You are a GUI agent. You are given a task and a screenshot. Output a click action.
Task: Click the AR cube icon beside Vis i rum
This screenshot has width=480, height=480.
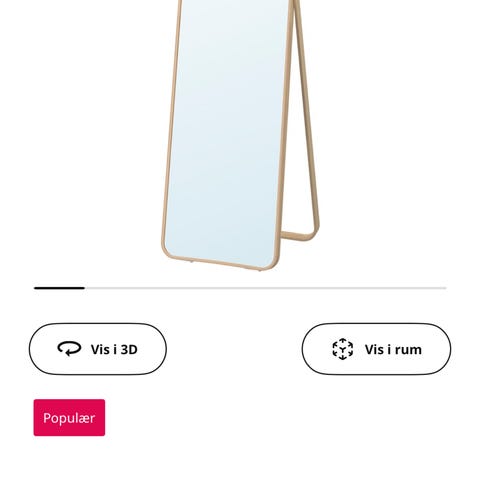[343, 349]
